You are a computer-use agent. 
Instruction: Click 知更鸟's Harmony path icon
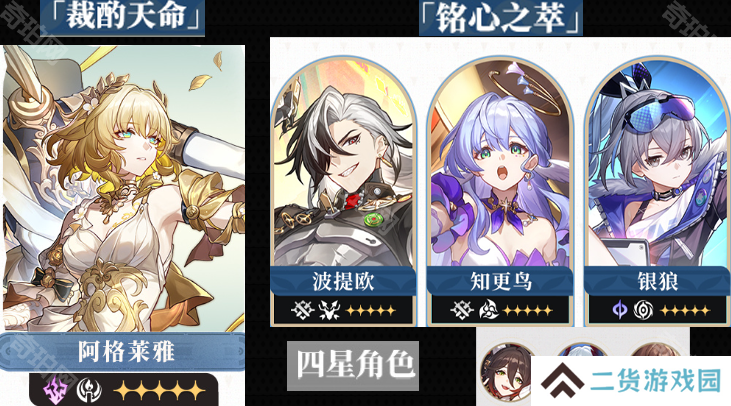click(x=489, y=310)
